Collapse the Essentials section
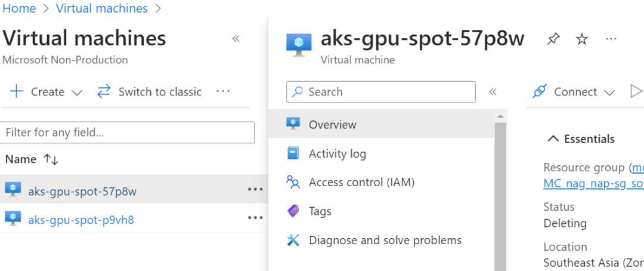The height and width of the screenshot is (271, 644). pos(554,139)
